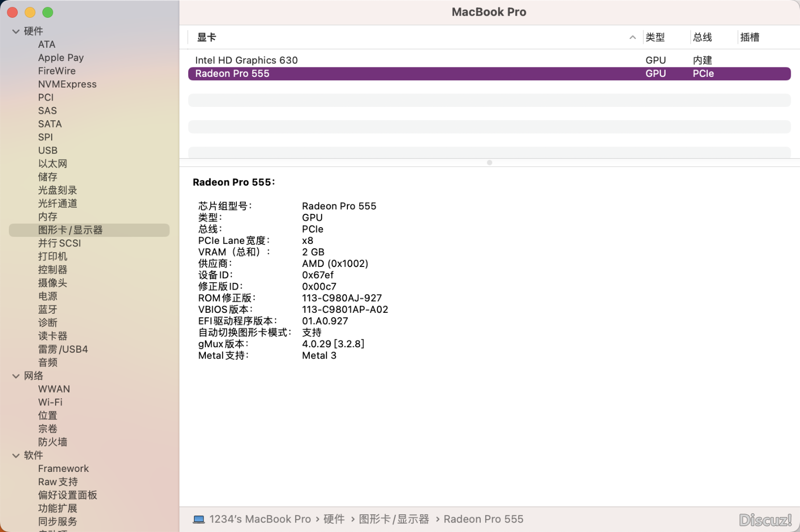Click the MacBook Pro laptop icon in path bar

(x=199, y=519)
